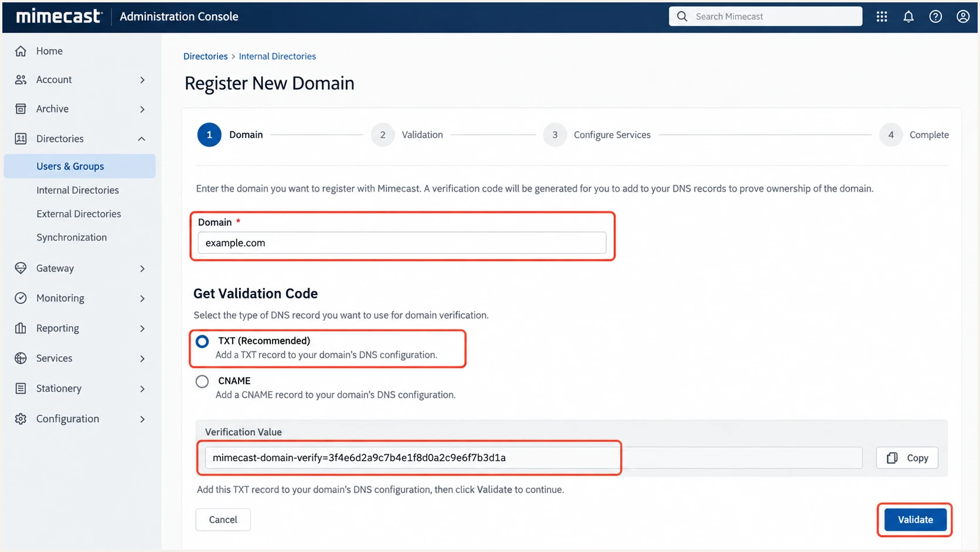This screenshot has width=980, height=552.
Task: Open the user profile icon
Action: [963, 16]
